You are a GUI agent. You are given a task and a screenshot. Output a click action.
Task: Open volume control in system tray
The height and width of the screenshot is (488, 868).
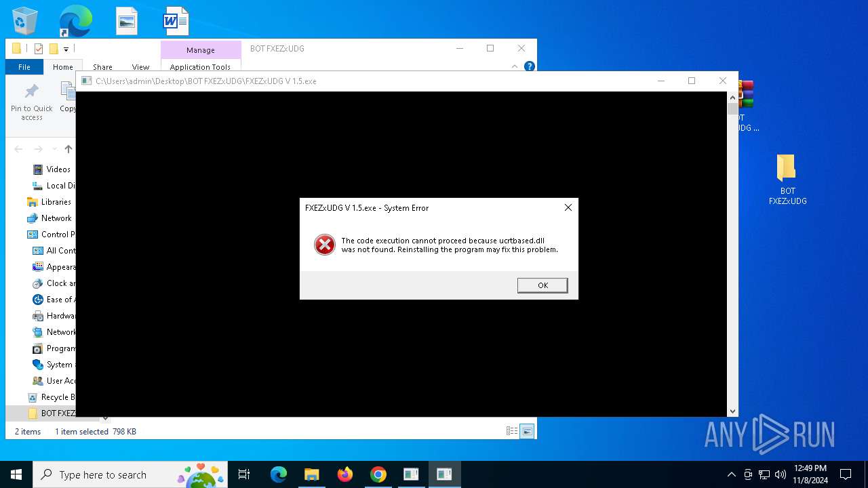[781, 474]
